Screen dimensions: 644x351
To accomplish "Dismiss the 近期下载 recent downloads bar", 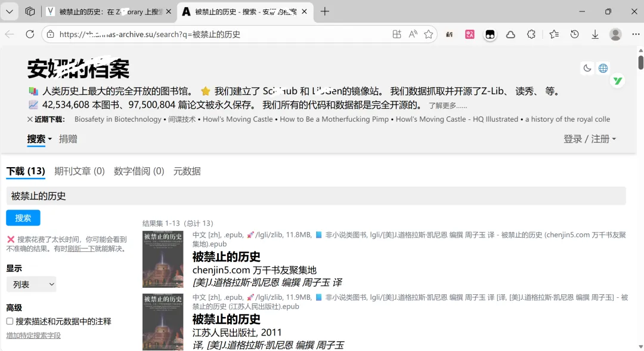I will [x=30, y=119].
